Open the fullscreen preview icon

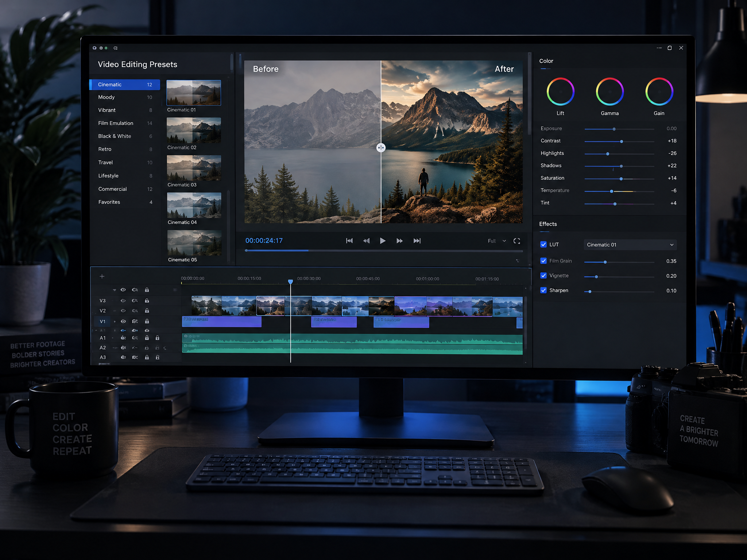click(x=517, y=241)
